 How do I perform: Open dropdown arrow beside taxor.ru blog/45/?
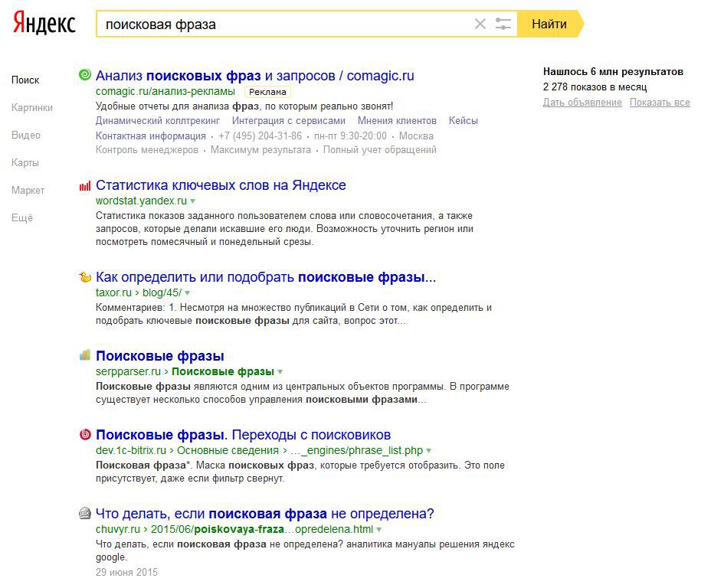[187, 293]
